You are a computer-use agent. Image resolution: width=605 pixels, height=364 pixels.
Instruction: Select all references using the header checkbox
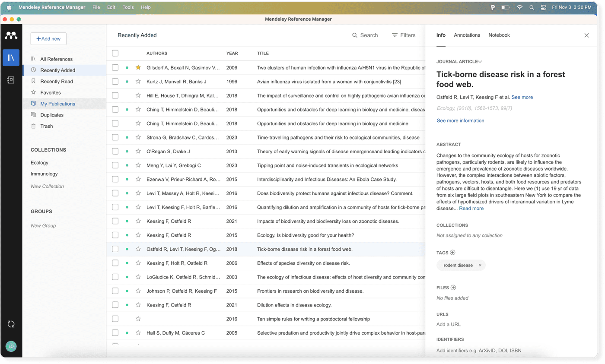(115, 53)
